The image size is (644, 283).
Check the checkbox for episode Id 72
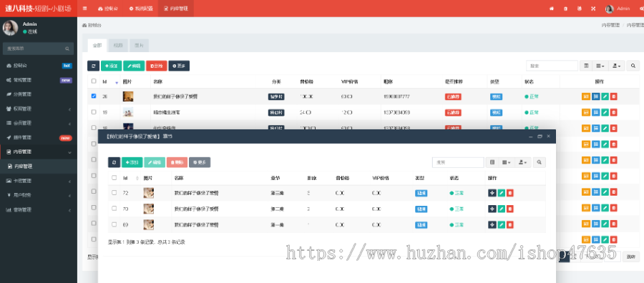114,192
